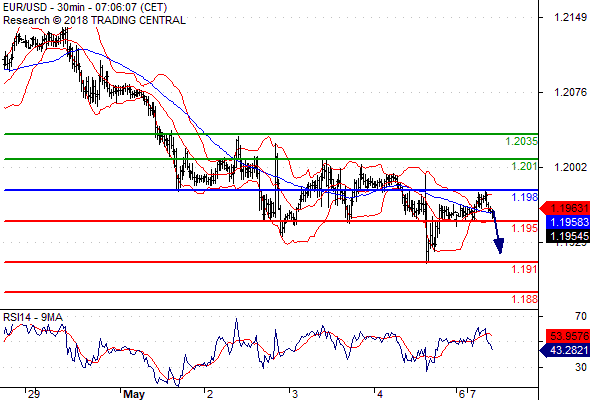Image resolution: width=590 pixels, height=400 pixels.
Task: Click the May date axis label
Action: tap(134, 394)
